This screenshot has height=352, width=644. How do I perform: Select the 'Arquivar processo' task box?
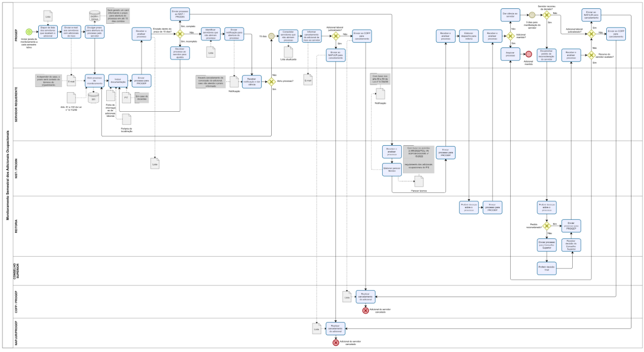tap(510, 54)
